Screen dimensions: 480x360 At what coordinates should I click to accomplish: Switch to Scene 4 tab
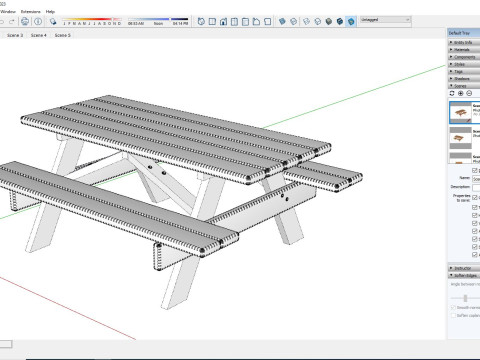click(x=39, y=35)
